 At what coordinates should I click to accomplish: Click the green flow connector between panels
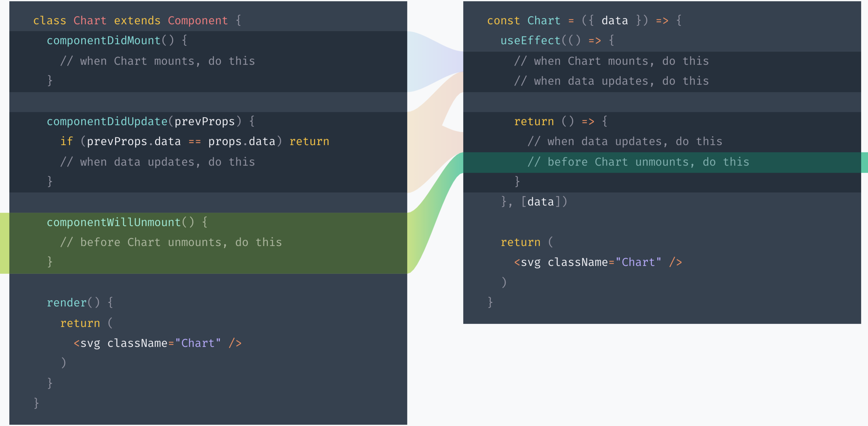point(434,208)
